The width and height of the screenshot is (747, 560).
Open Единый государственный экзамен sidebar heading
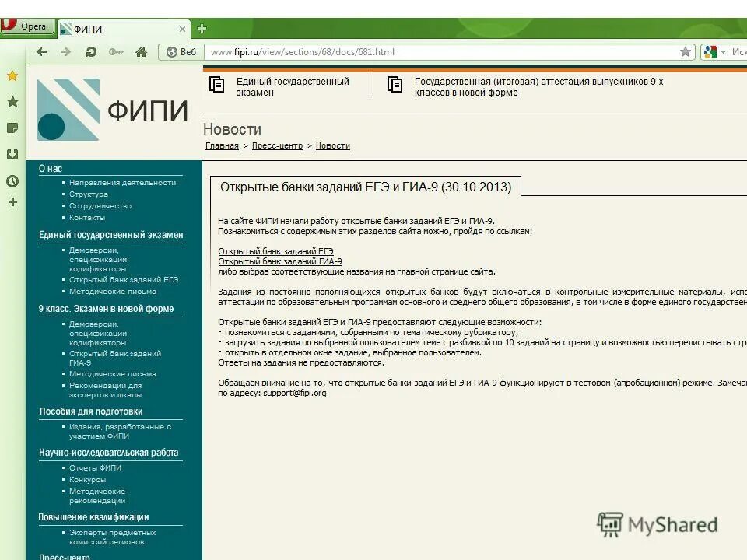(111, 235)
